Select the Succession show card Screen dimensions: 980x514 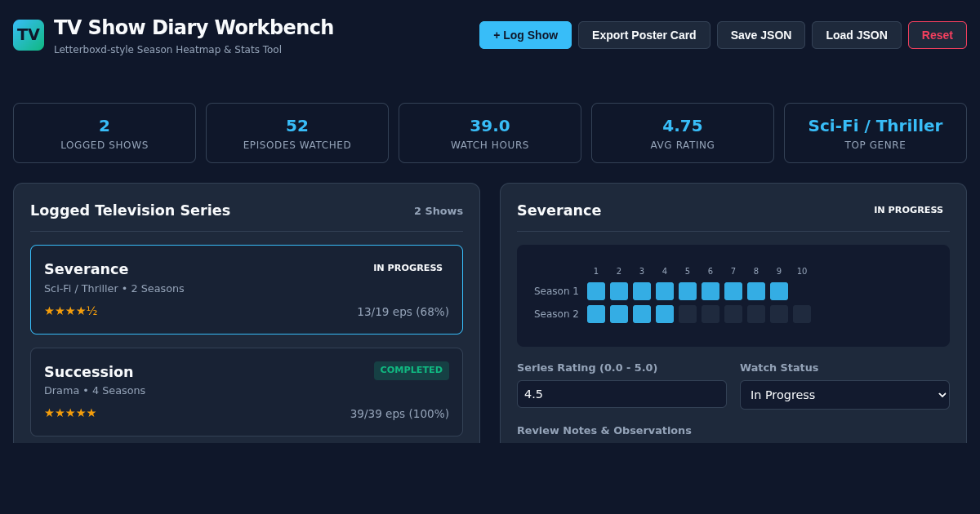coord(247,392)
